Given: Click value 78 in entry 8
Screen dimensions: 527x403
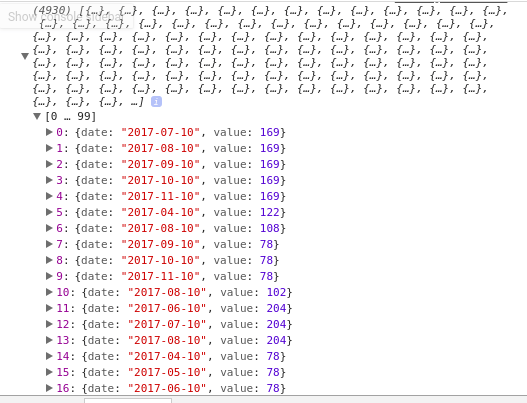Looking at the screenshot, I should (267, 260).
